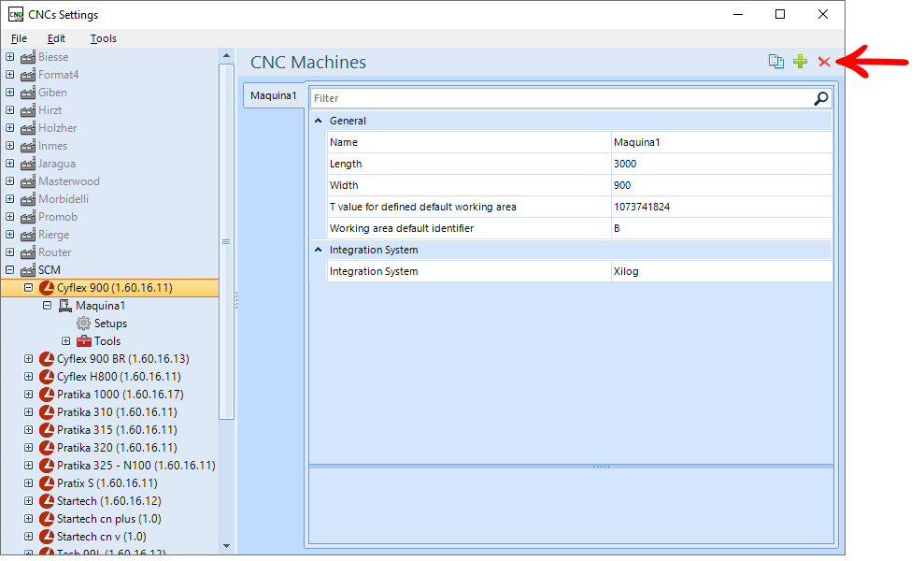Delete machine with the red X icon
The width and height of the screenshot is (924, 561).
[824, 62]
